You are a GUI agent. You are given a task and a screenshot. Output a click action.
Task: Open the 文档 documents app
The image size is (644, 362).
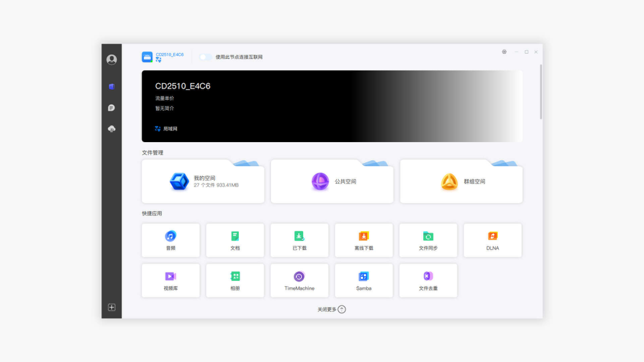(235, 240)
